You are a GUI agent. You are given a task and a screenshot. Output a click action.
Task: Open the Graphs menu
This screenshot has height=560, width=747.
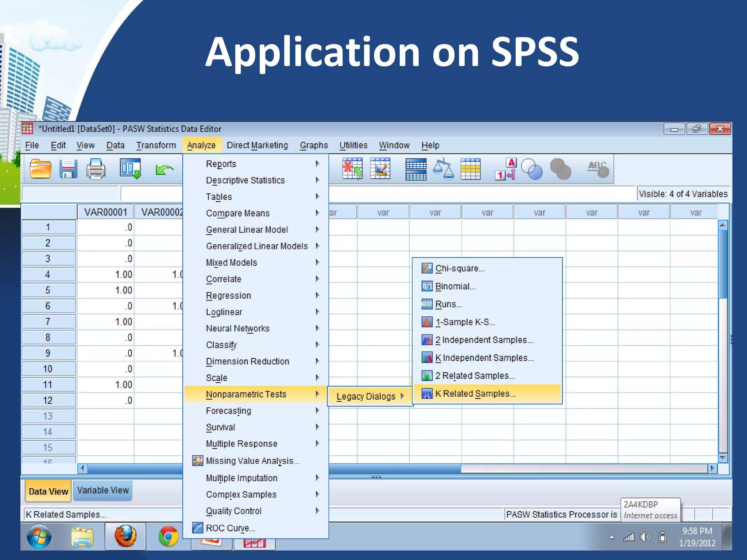[x=314, y=145]
